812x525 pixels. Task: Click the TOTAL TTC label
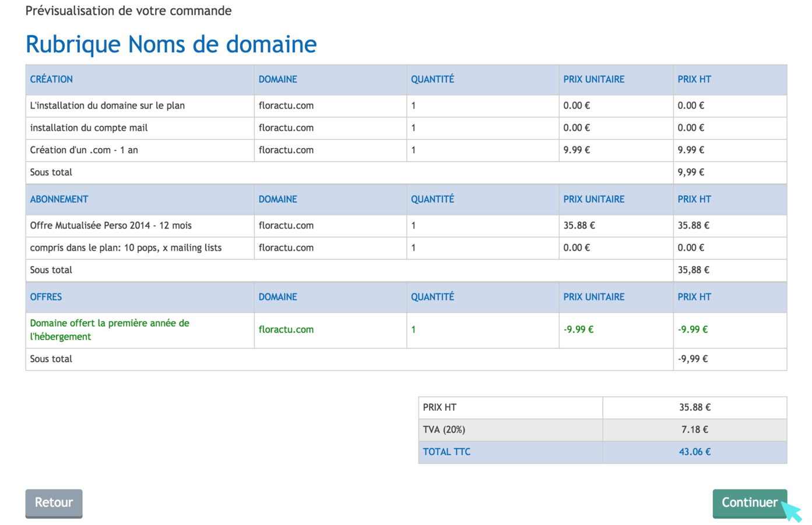coord(447,452)
